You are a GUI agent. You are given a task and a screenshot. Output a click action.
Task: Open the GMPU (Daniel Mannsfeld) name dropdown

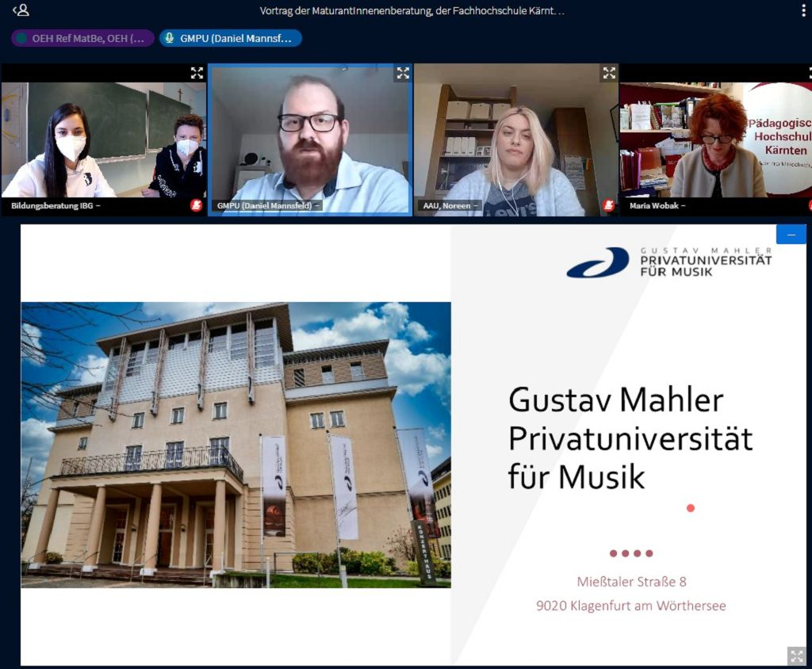(268, 205)
